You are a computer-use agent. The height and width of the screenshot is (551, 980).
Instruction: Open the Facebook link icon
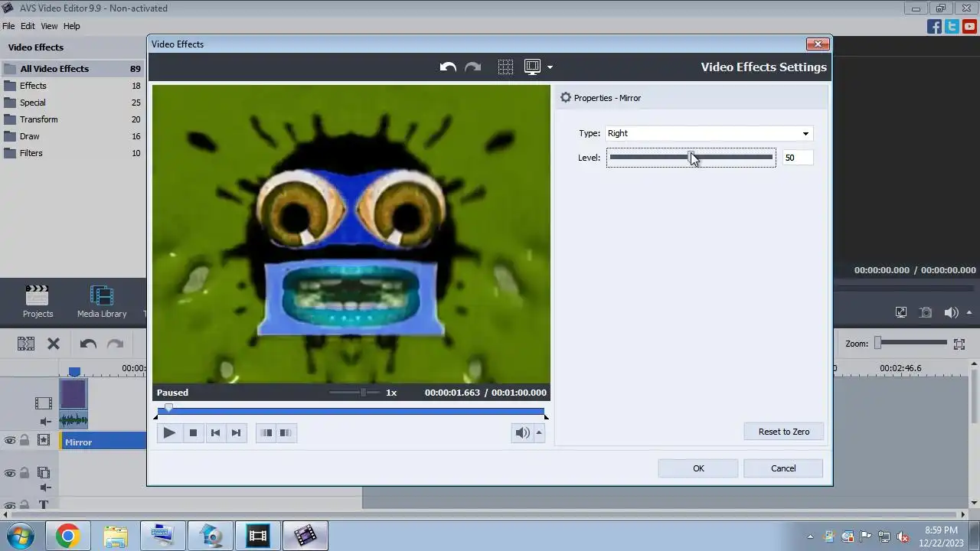point(934,27)
